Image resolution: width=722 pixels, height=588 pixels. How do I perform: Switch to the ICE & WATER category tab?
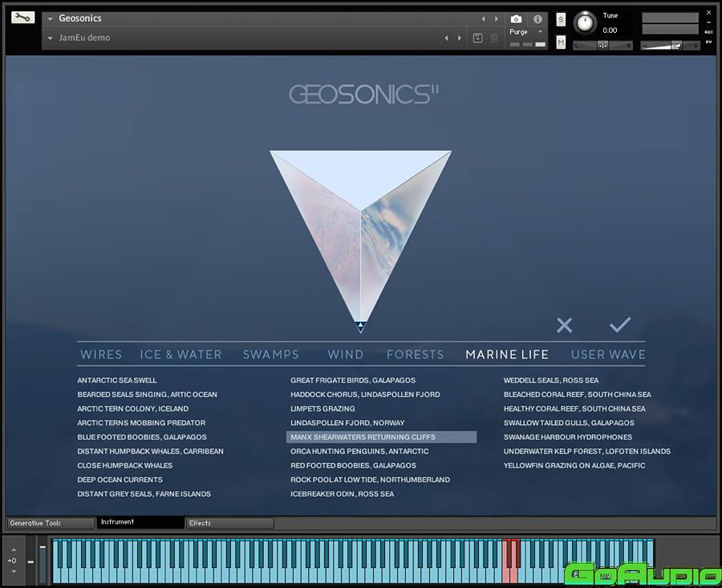(181, 354)
